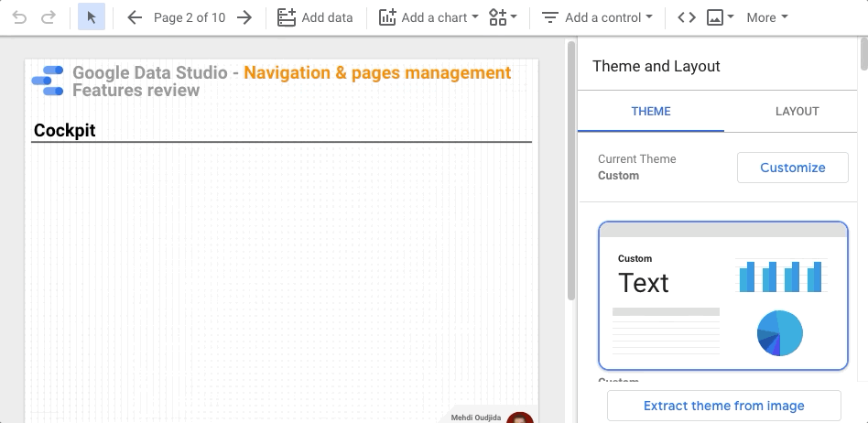Expand the image dropdown arrow

click(730, 17)
